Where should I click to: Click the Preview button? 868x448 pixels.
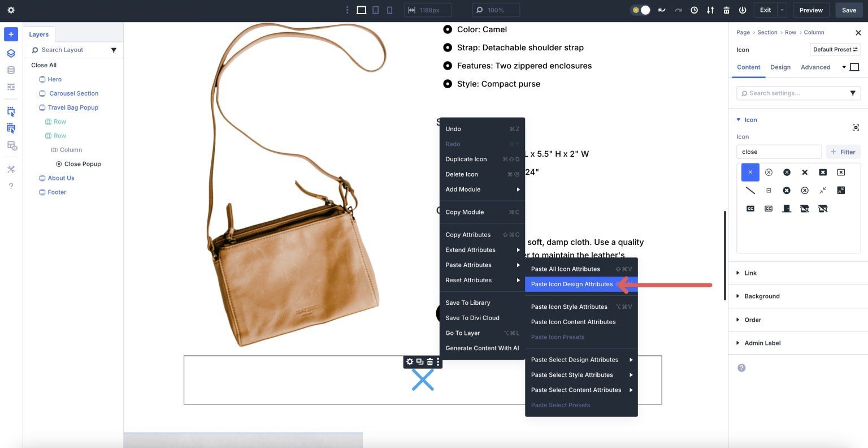[810, 10]
